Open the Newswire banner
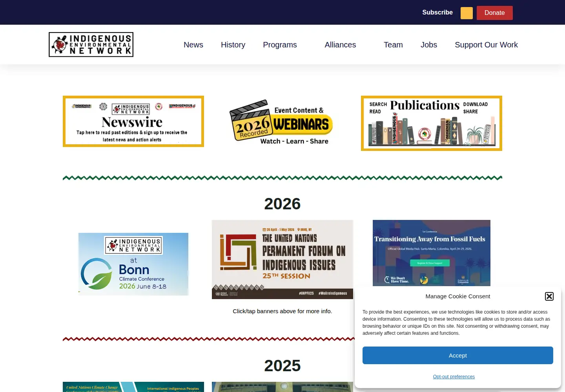 pos(133,122)
